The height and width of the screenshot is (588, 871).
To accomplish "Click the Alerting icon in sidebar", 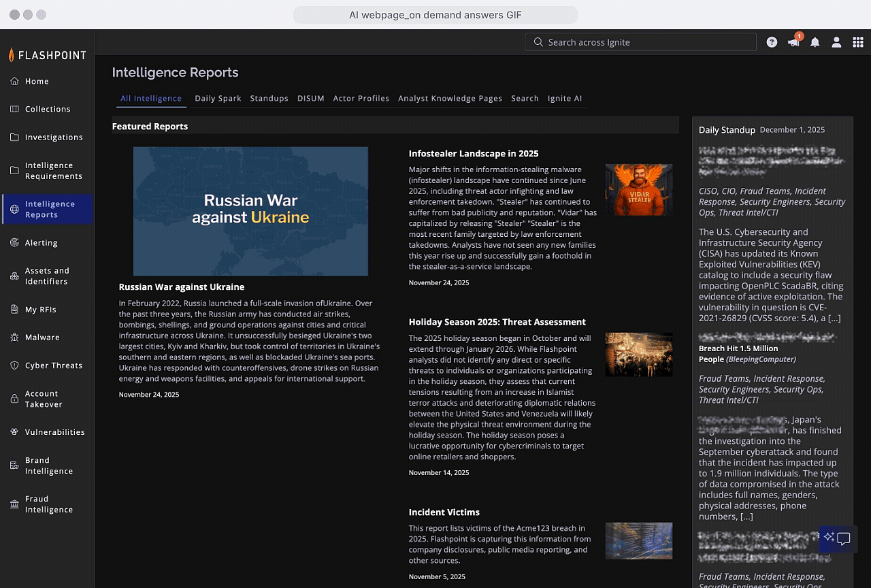I will [14, 243].
